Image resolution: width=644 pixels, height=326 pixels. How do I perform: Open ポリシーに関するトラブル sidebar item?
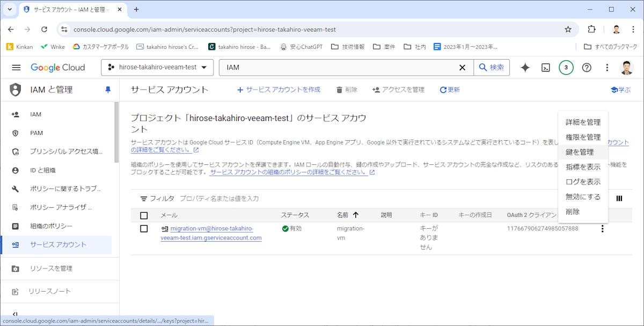(56, 189)
